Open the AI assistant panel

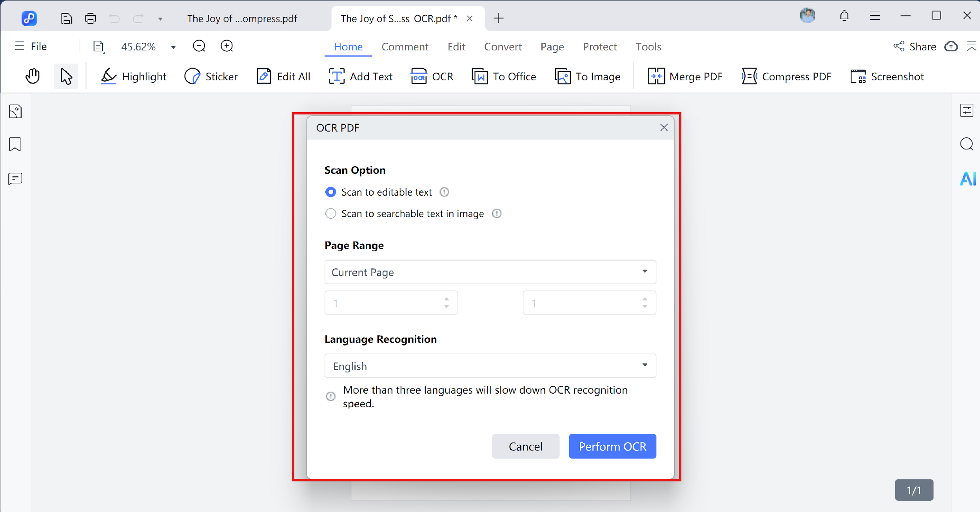click(967, 179)
